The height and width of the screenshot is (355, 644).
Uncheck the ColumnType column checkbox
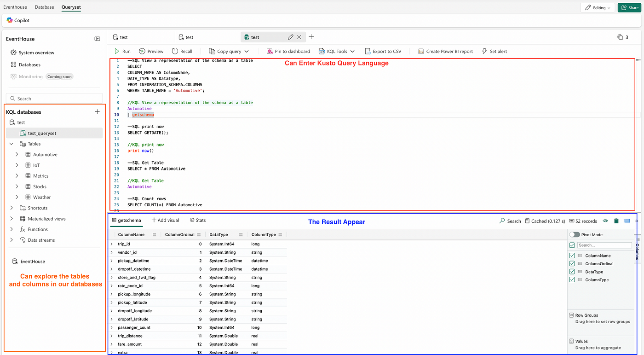pyautogui.click(x=572, y=279)
